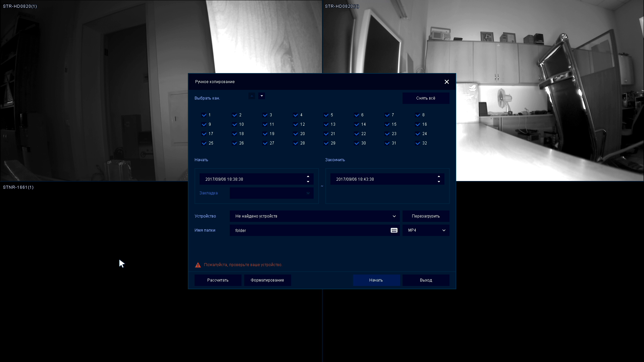This screenshot has height=362, width=644.
Task: Open the MP4 format dropdown
Action: 444,230
